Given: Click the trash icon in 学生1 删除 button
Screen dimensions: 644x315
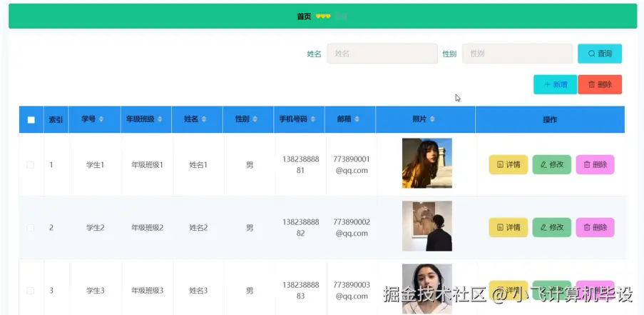Looking at the screenshot, I should pyautogui.click(x=587, y=164).
